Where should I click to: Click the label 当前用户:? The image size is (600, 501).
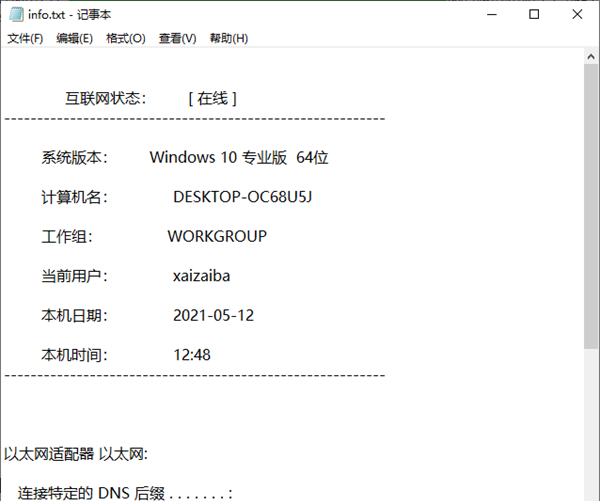tap(75, 276)
